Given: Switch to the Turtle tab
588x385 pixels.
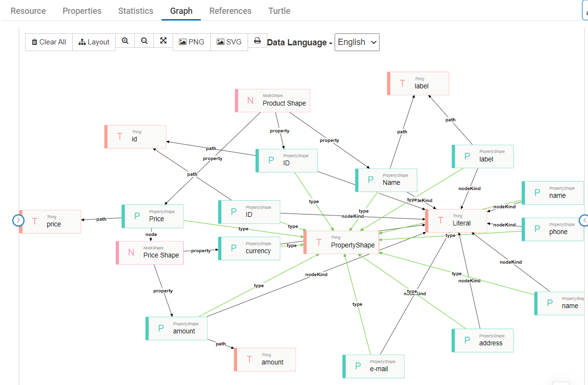Looking at the screenshot, I should click(279, 11).
